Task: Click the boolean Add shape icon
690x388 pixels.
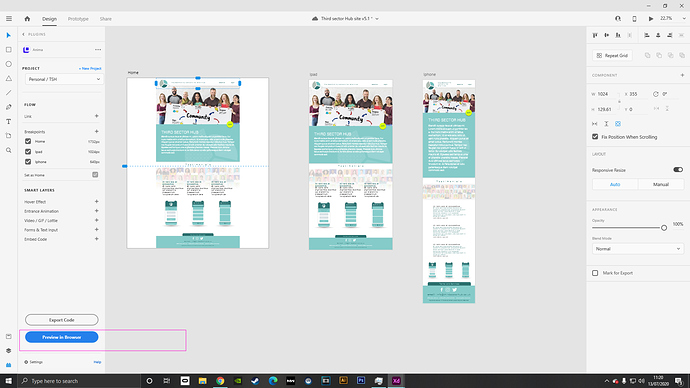Action: click(x=647, y=55)
